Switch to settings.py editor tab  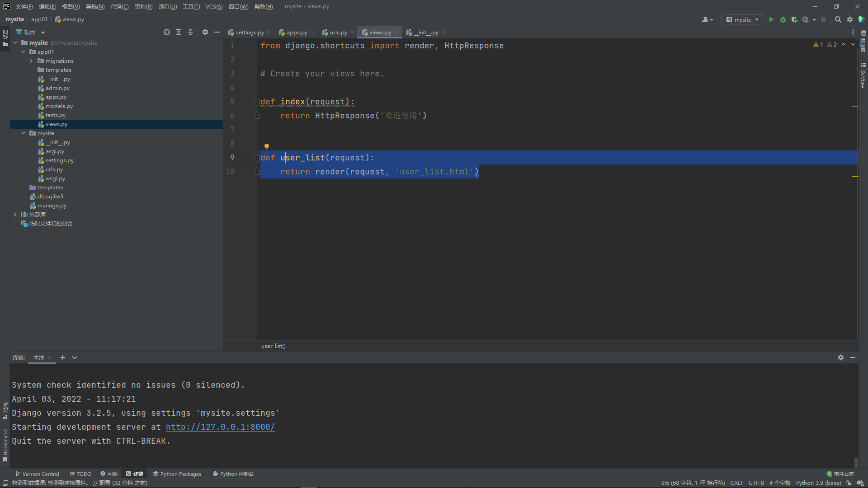tap(250, 33)
